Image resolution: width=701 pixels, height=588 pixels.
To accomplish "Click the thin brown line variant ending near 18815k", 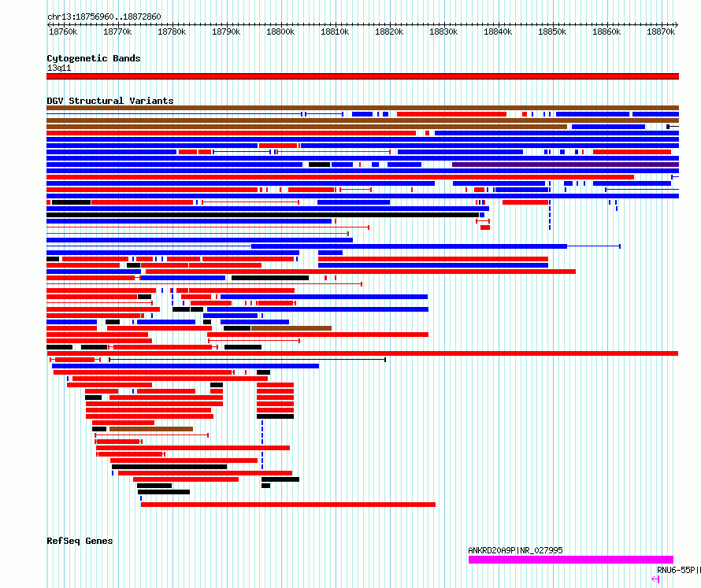I will [198, 234].
